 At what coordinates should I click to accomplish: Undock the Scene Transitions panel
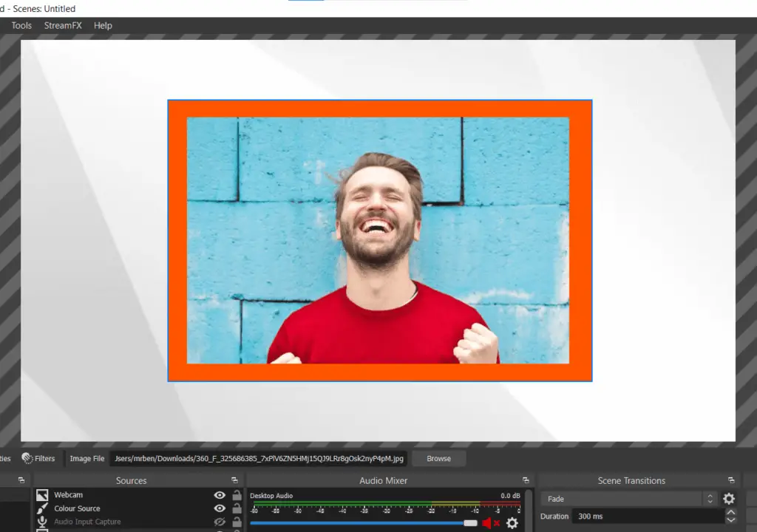[x=731, y=480]
